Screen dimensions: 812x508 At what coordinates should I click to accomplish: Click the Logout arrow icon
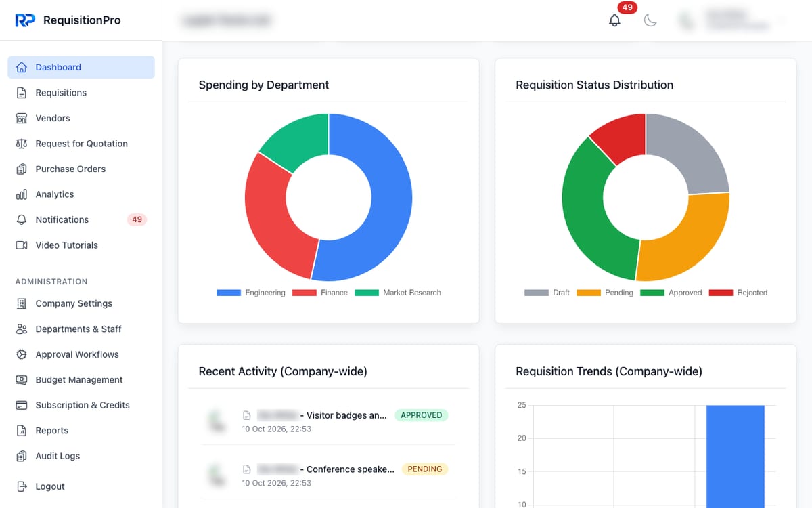22,486
